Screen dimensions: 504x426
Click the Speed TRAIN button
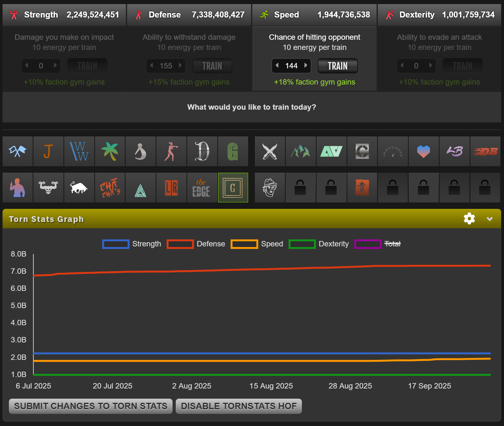(337, 66)
